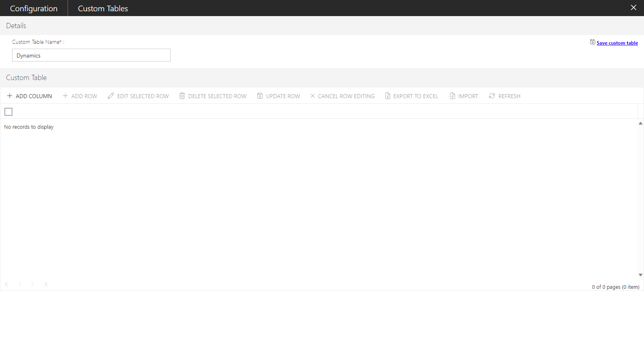The width and height of the screenshot is (644, 362).
Task: Go to the first page of results
Action: pyautogui.click(x=7, y=284)
